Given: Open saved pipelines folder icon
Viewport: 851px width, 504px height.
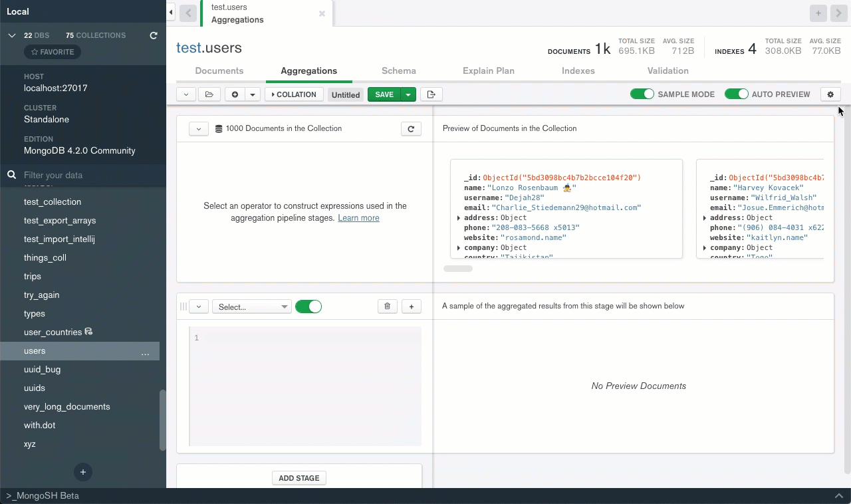Looking at the screenshot, I should pos(209,94).
